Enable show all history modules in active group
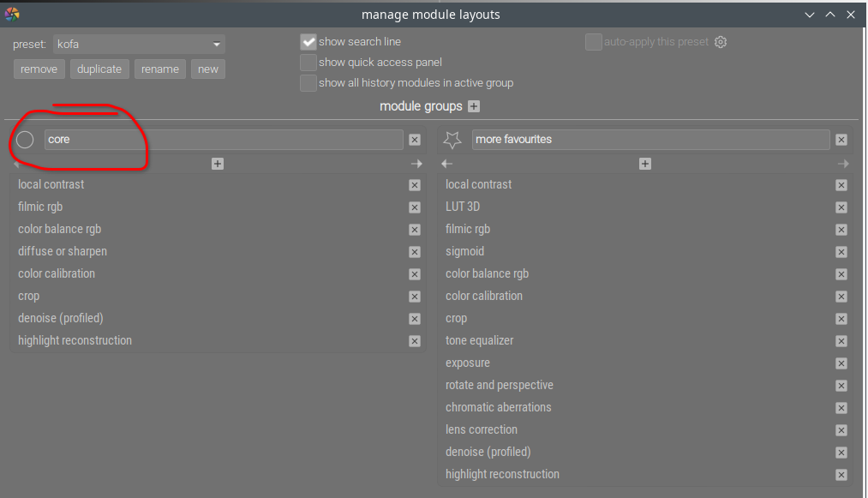868x498 pixels. pyautogui.click(x=308, y=83)
